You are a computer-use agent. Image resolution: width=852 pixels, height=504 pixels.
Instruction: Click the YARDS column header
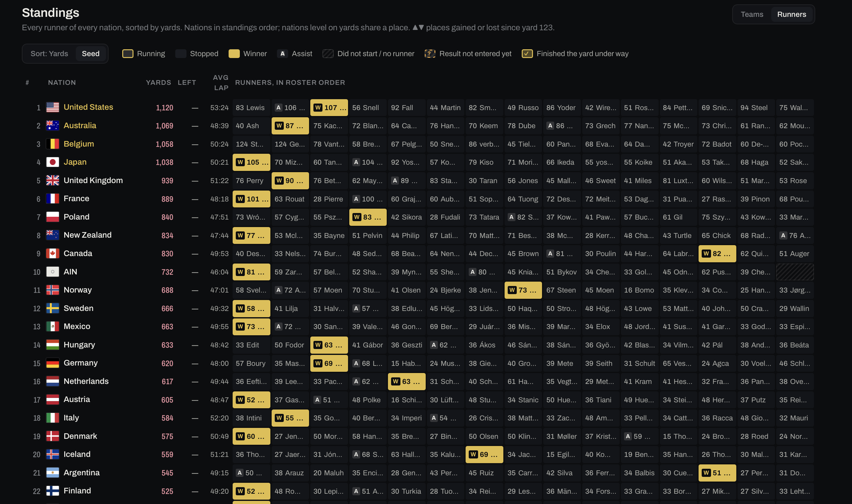[159, 83]
